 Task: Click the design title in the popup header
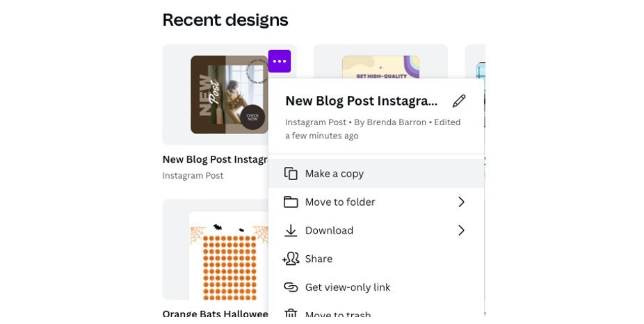pos(362,101)
